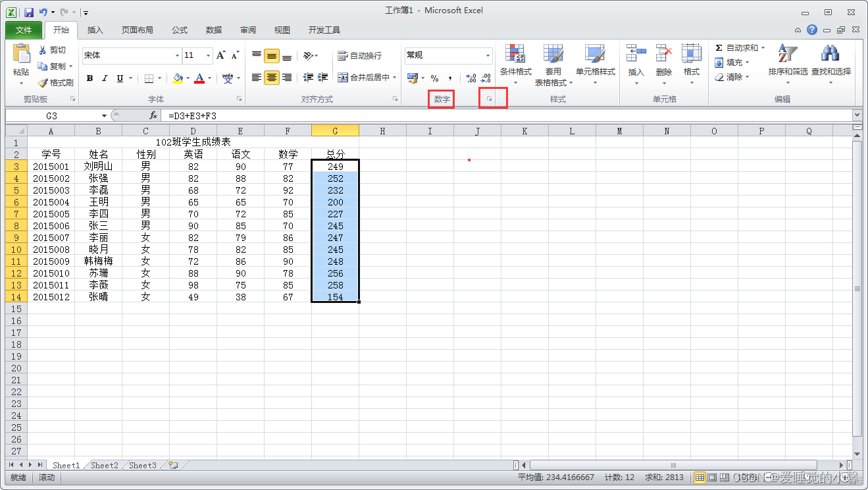Decrease font size with the small A icon
This screenshot has height=490, width=868.
(235, 55)
